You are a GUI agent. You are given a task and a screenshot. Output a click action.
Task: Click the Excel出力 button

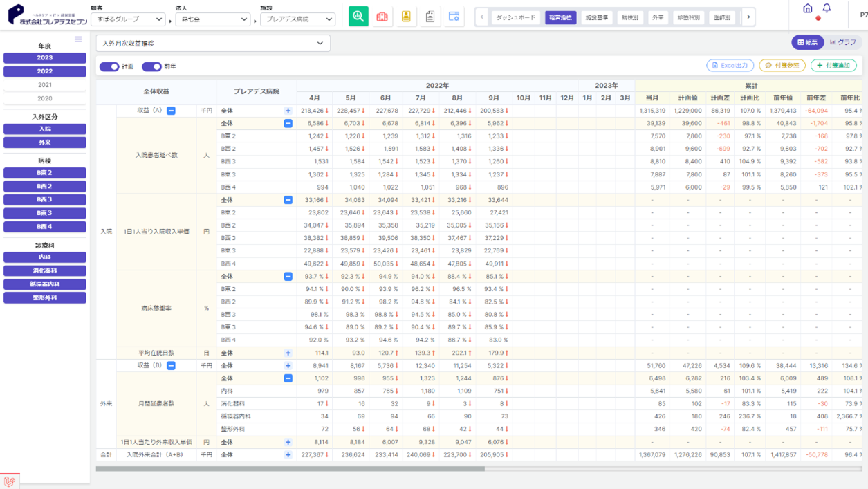(730, 66)
